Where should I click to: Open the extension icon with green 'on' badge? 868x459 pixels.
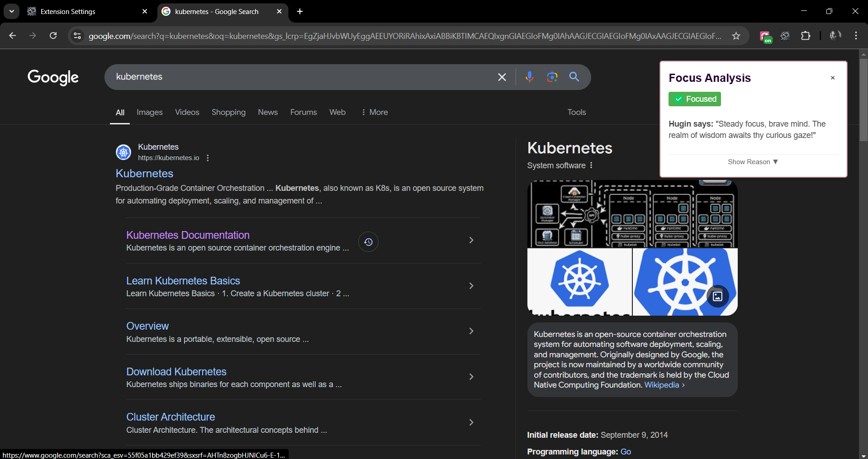click(x=765, y=37)
